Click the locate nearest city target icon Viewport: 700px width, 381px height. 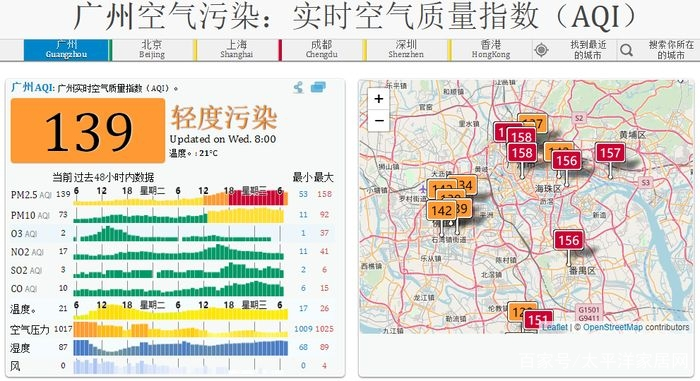tap(542, 50)
